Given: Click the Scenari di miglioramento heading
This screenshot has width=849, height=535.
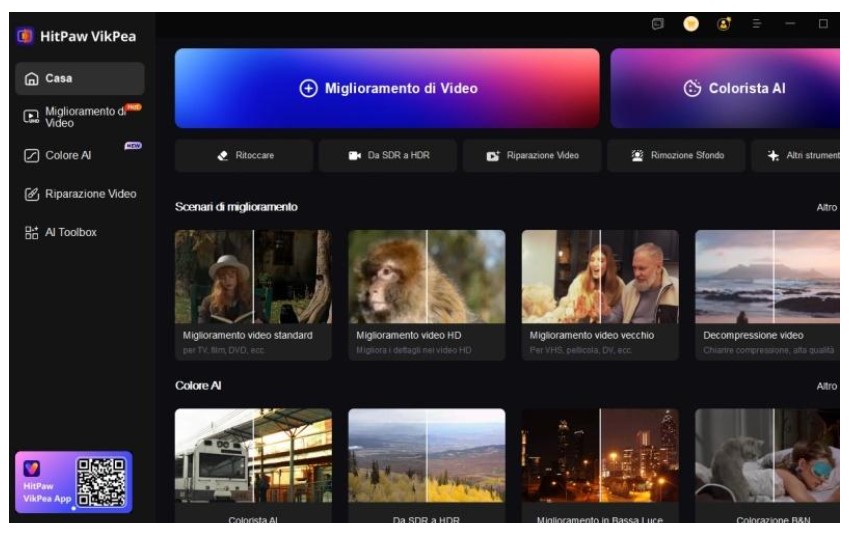Looking at the screenshot, I should click(236, 207).
